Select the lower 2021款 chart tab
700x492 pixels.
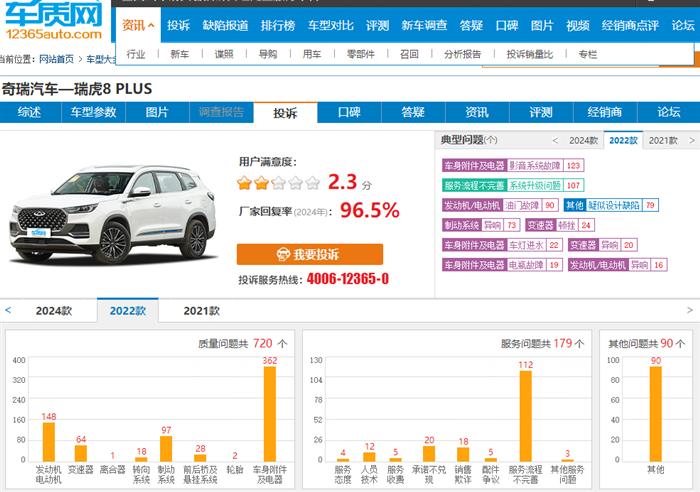pyautogui.click(x=201, y=311)
